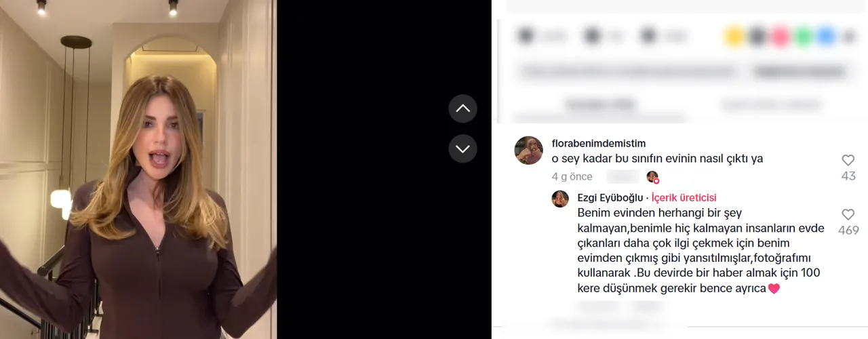Share via the blurred pink circular icon
The image size is (868, 339).
tap(781, 36)
